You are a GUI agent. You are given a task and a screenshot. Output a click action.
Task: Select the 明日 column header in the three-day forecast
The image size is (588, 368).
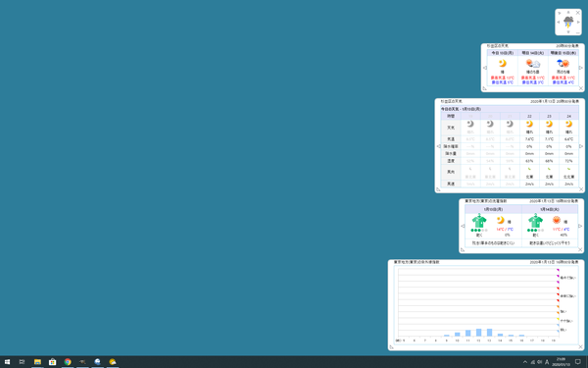coord(533,53)
